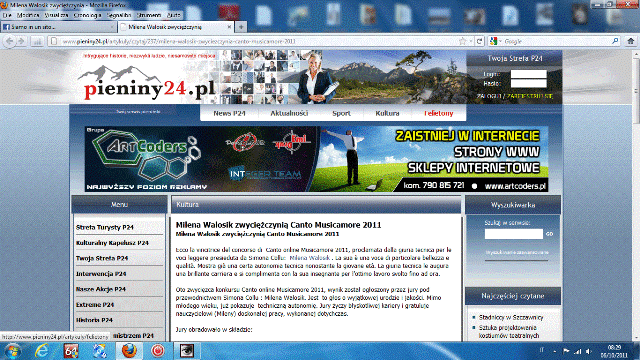Click the search magnifier in Google box

615,41
